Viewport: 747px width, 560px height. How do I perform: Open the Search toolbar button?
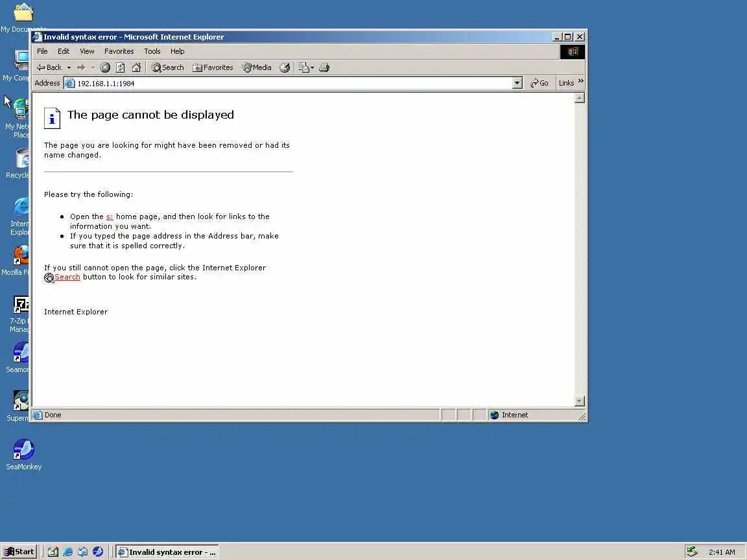168,67
